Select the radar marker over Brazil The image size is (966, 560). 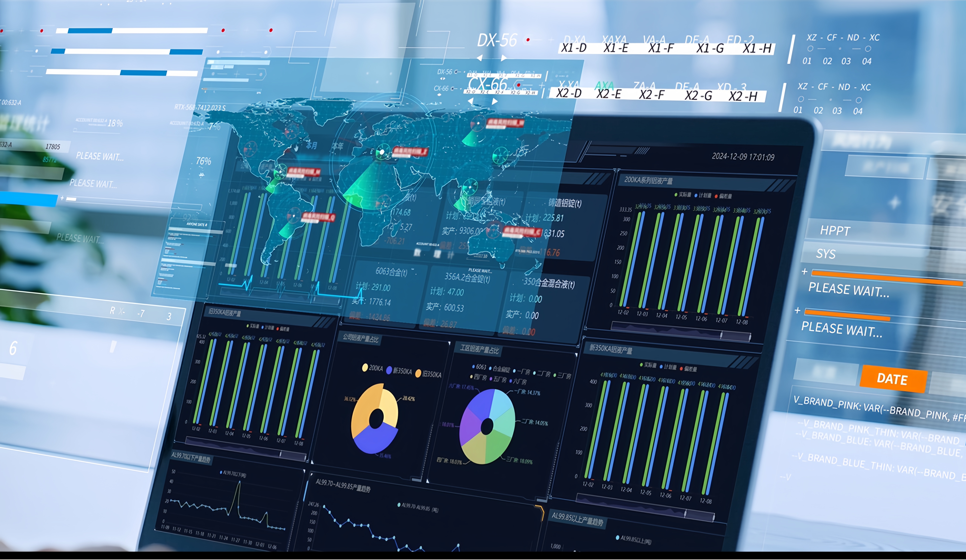(x=294, y=215)
